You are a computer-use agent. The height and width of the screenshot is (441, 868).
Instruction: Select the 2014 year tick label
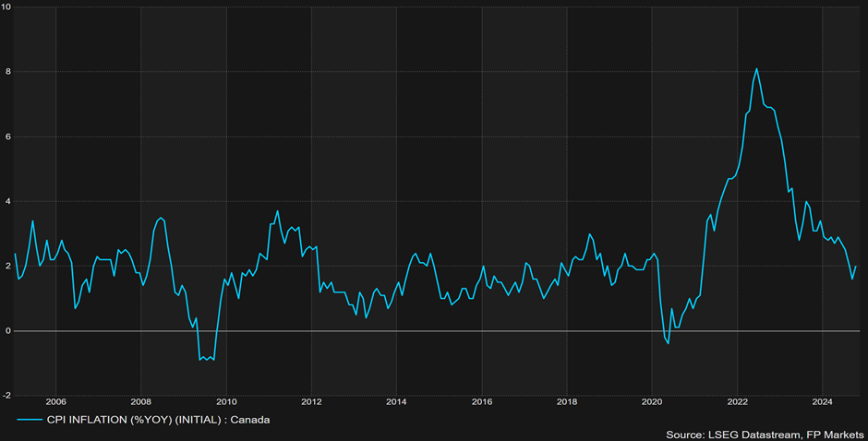click(396, 402)
